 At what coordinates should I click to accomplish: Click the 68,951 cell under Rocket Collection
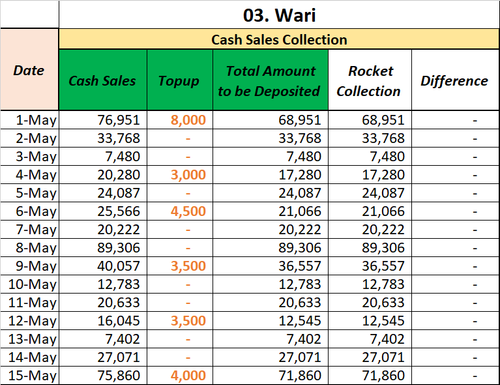click(370, 120)
